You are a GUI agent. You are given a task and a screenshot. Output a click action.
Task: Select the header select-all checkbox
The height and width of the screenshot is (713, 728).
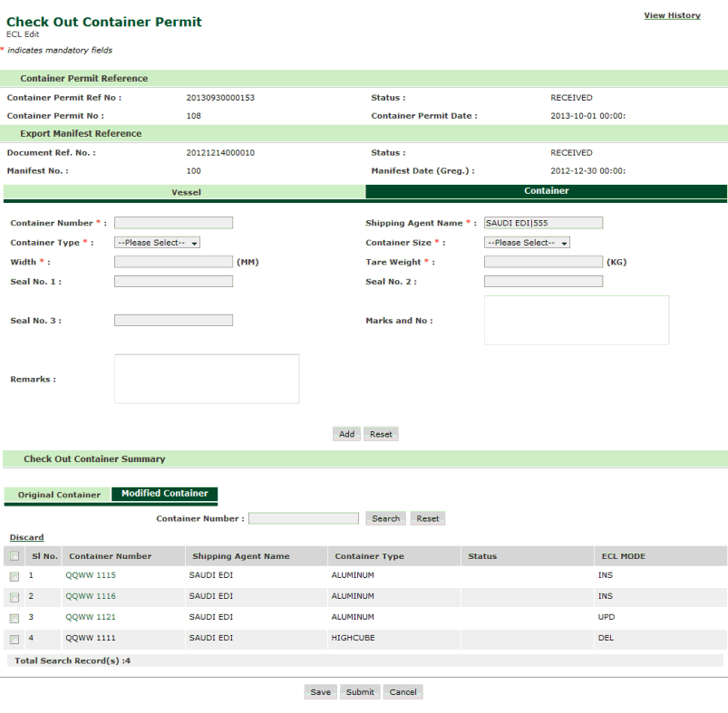(x=15, y=556)
